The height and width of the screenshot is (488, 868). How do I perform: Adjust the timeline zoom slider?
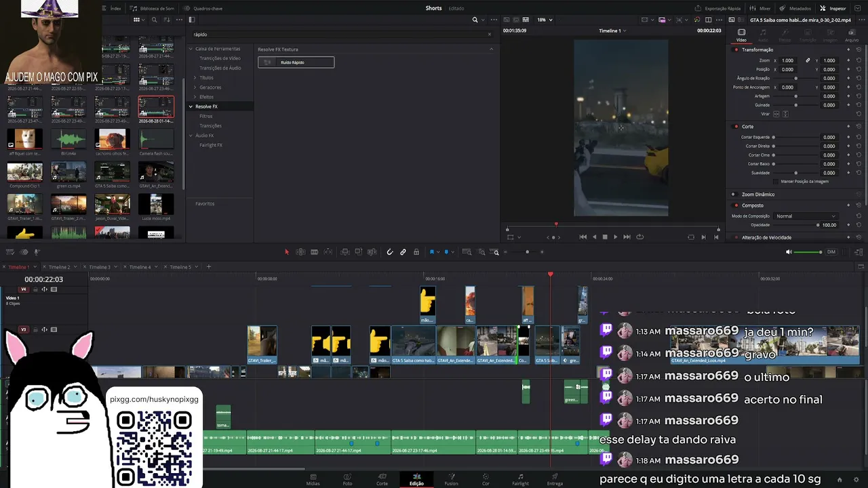[x=527, y=252]
